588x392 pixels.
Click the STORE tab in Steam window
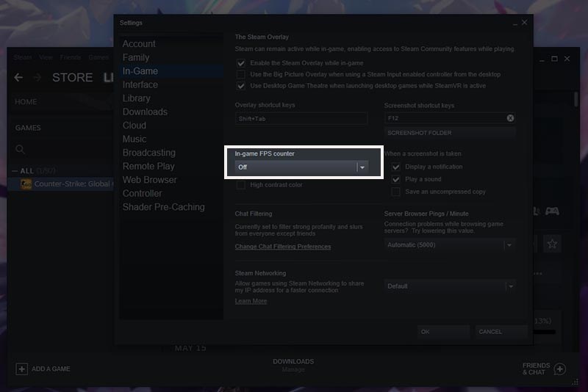click(x=72, y=78)
